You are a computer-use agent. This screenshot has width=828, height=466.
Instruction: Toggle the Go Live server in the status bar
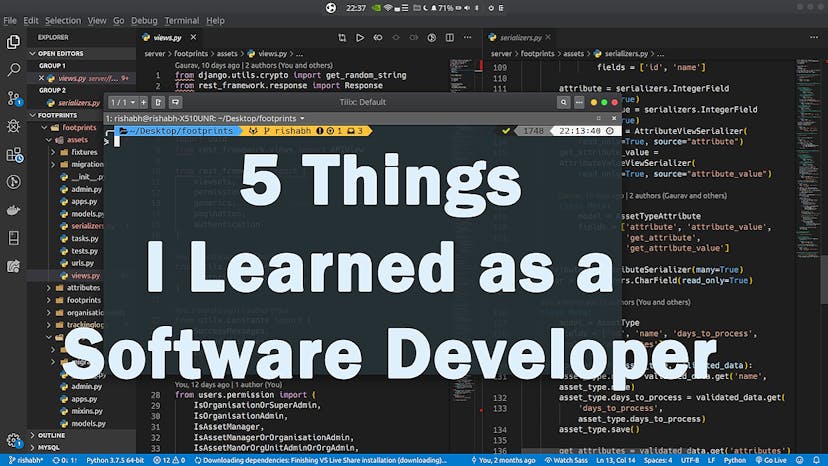click(771, 460)
